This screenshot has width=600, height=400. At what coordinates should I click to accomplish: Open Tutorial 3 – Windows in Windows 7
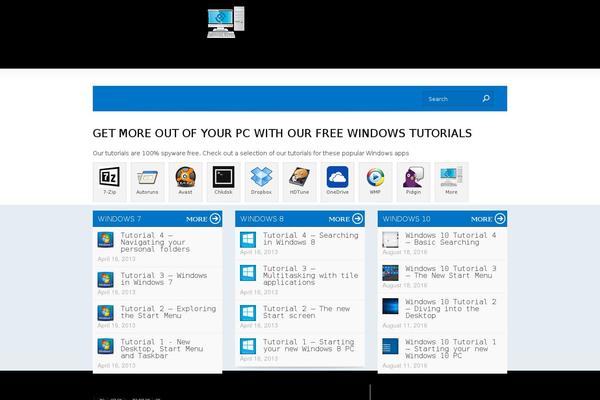click(163, 279)
